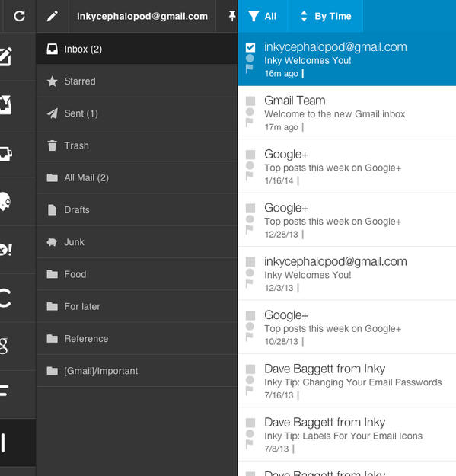This screenshot has height=476, width=456.
Task: Flag the Gmail Team welcome message
Action: point(249,123)
